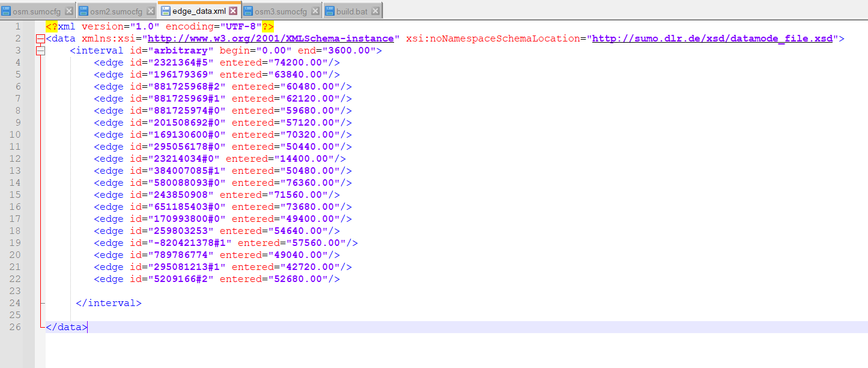This screenshot has width=868, height=368.
Task: Switch to the osm.sumocfg tab
Action: tap(36, 11)
